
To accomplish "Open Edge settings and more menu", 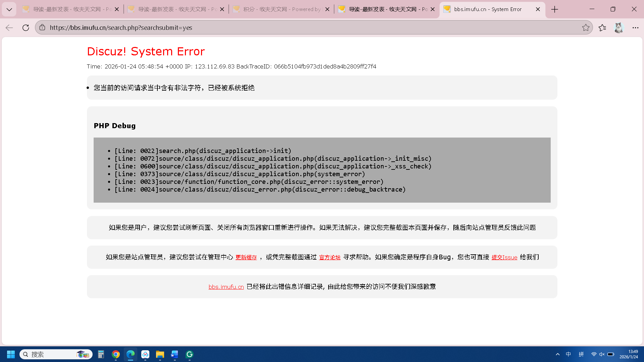I will [635, 28].
